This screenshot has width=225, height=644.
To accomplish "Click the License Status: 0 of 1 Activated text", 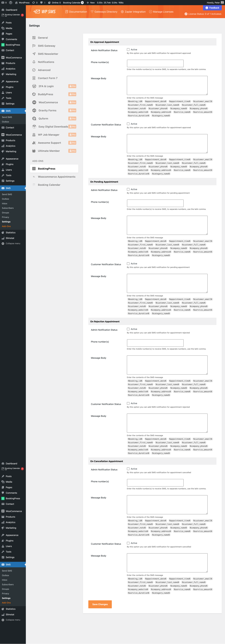I will click(205, 14).
